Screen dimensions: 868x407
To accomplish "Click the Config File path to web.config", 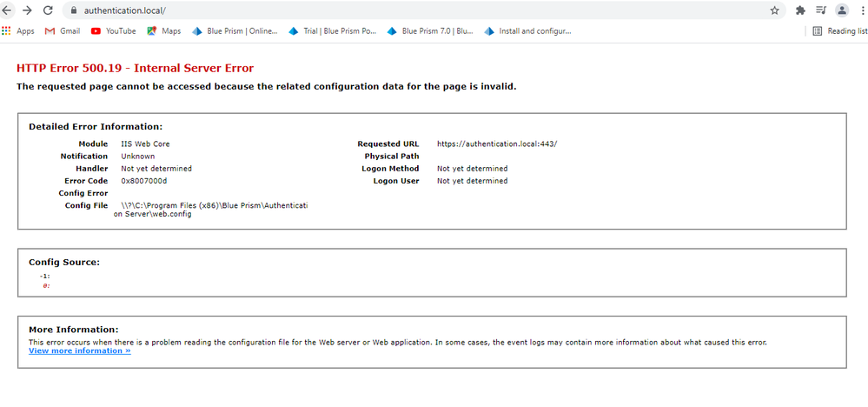I will (210, 210).
